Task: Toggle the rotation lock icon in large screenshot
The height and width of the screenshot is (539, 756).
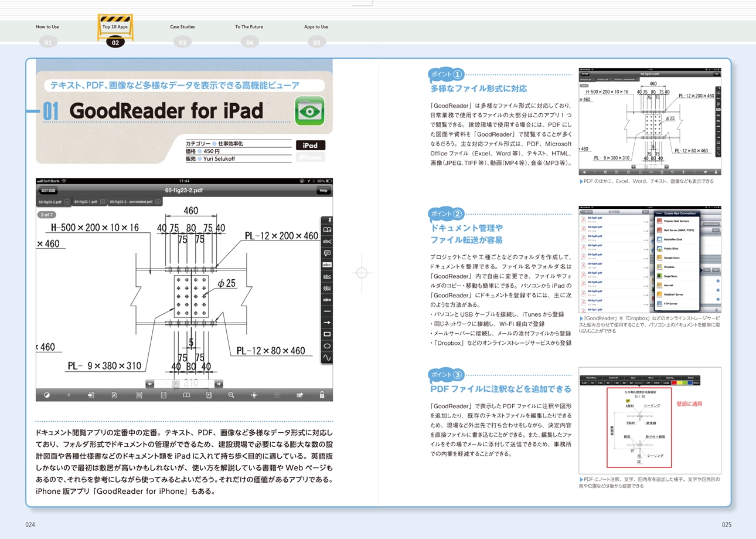Action: coord(322,395)
